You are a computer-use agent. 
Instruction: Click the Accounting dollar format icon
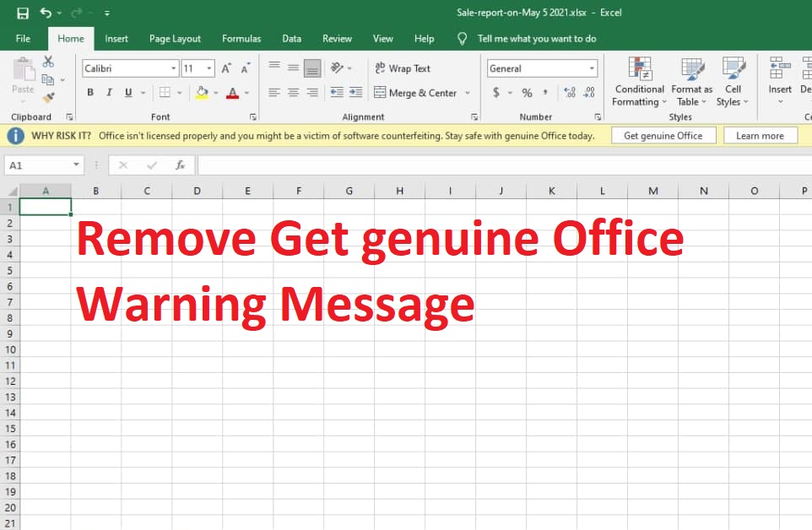click(496, 93)
